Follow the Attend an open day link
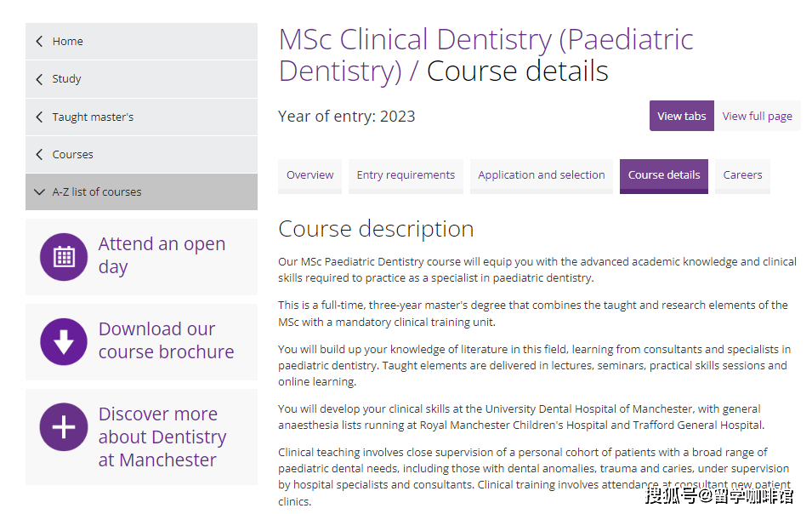 (162, 255)
